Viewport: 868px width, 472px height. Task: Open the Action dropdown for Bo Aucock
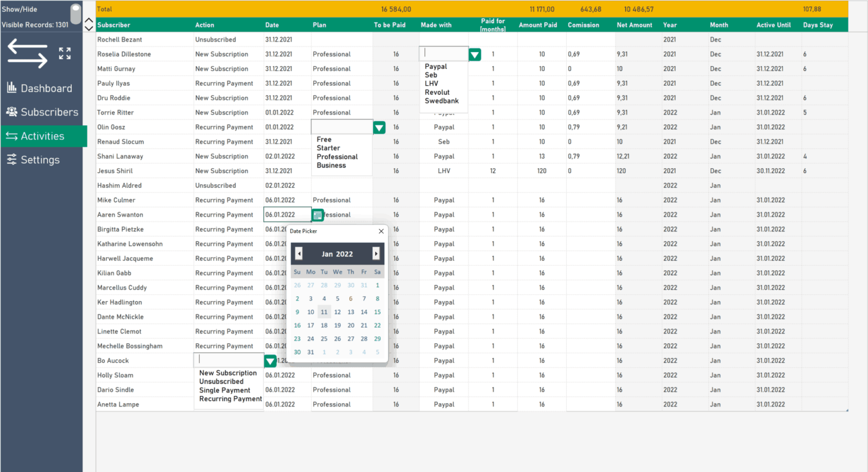tap(270, 360)
